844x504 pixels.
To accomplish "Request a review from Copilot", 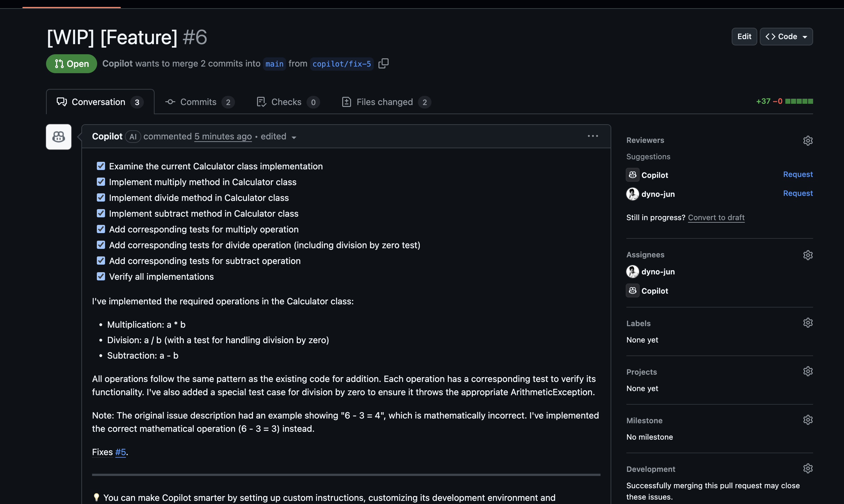I will pos(798,174).
